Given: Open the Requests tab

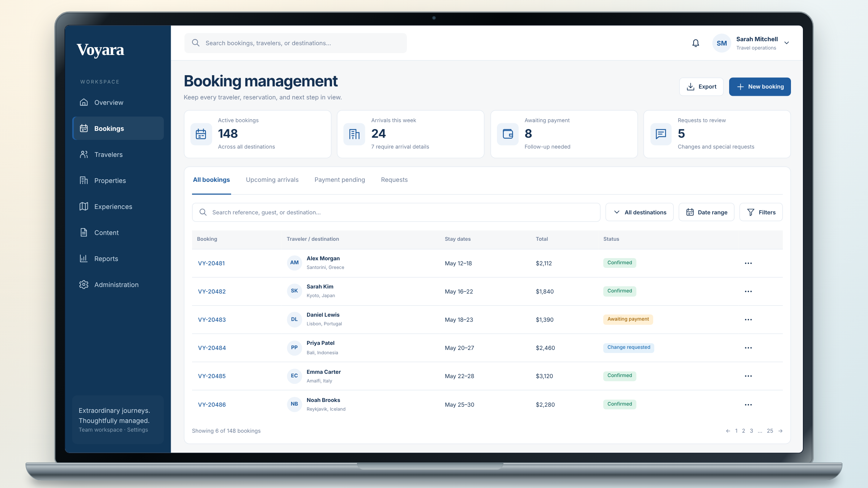Looking at the screenshot, I should click(x=394, y=180).
